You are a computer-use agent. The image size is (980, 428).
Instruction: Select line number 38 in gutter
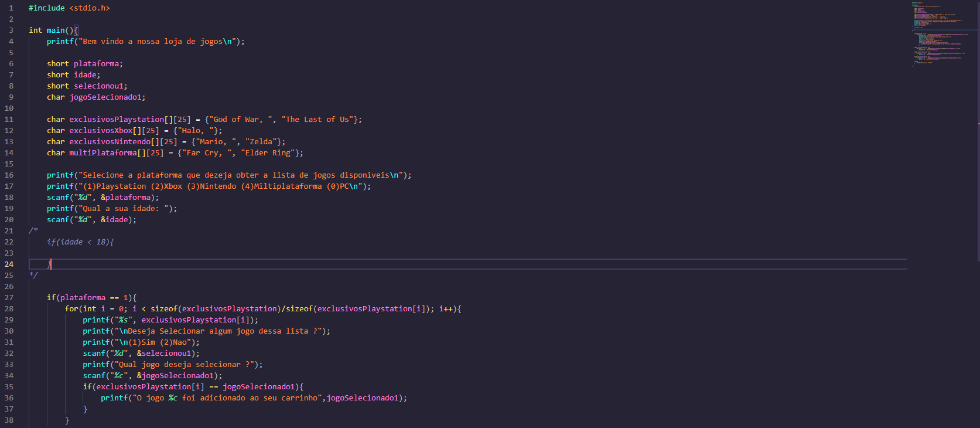click(x=9, y=420)
